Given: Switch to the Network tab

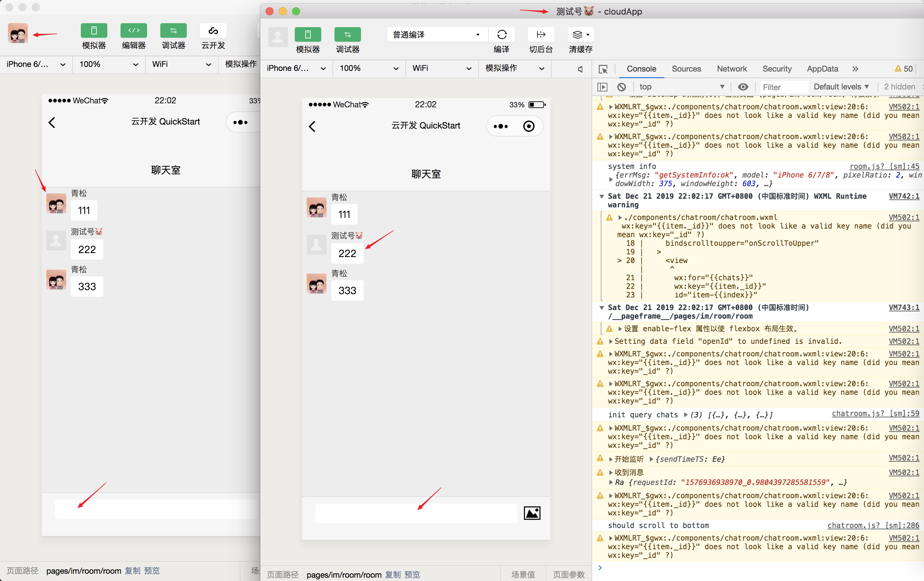Looking at the screenshot, I should 732,69.
